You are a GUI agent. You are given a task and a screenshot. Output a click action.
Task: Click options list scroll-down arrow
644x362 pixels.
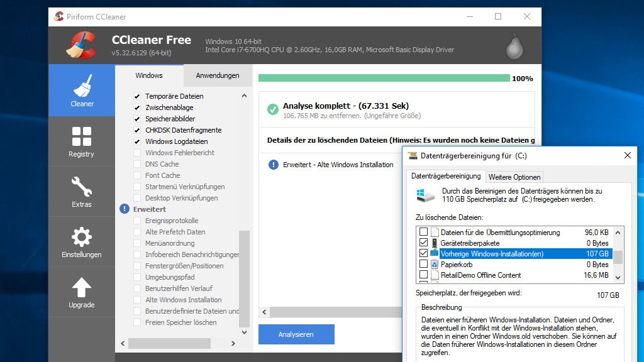point(245,332)
